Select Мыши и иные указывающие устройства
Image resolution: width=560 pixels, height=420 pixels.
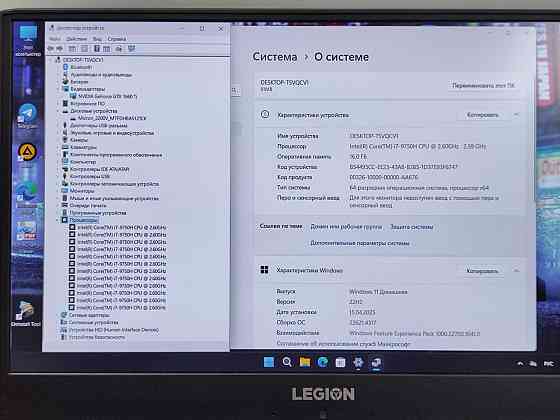point(114,198)
